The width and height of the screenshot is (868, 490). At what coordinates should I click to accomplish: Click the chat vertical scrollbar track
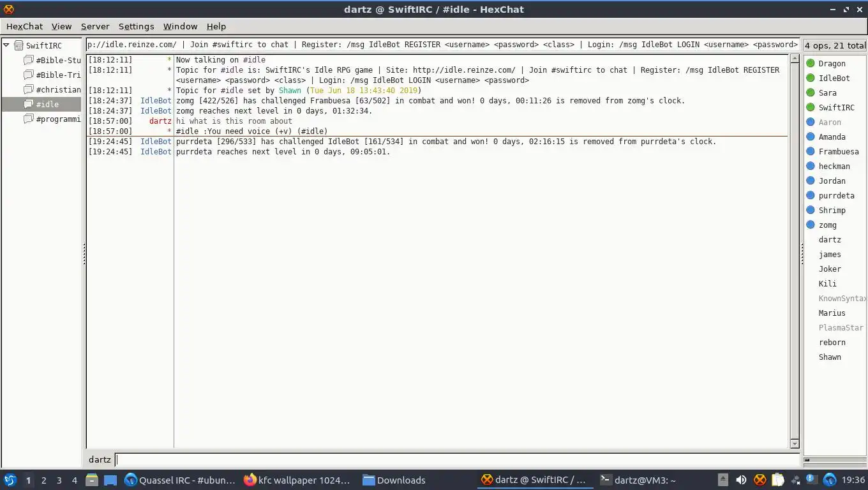pos(795,251)
